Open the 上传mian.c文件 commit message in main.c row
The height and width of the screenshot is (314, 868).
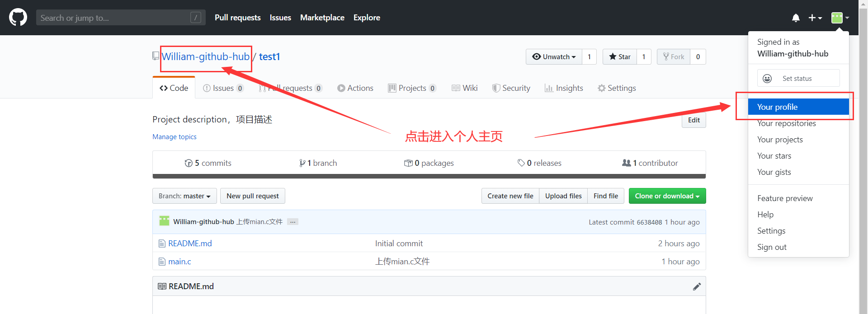[x=402, y=262]
